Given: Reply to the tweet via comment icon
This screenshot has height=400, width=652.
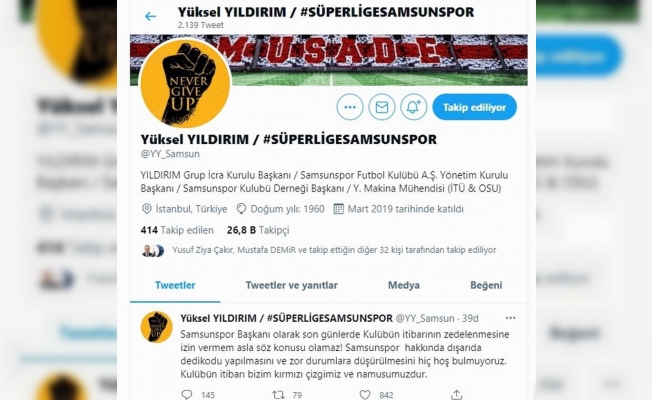Looking at the screenshot, I should [187, 394].
